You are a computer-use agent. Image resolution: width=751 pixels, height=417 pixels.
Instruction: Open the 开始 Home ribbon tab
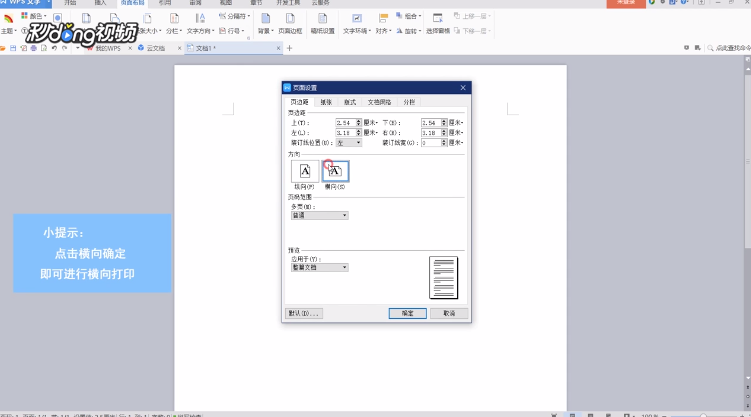tap(70, 3)
